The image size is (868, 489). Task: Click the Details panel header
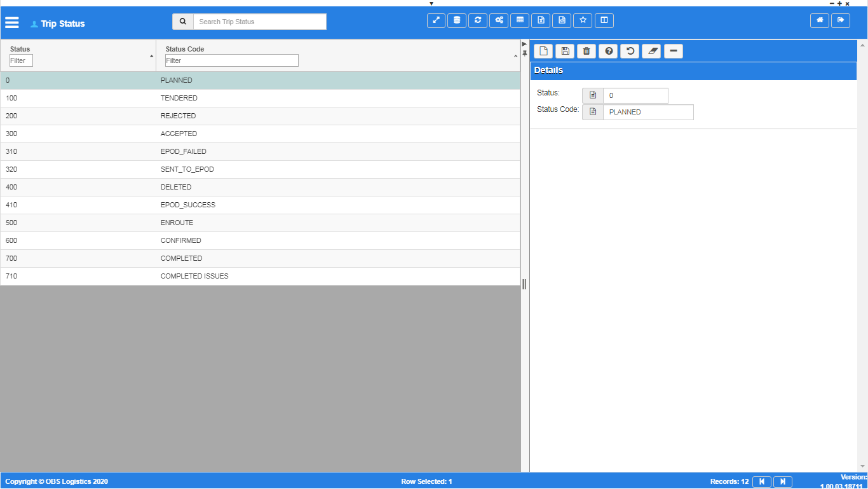(694, 71)
